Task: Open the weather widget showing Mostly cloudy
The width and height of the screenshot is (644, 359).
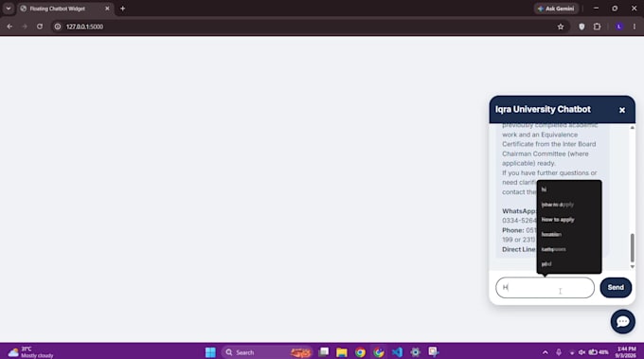Action: pos(31,352)
